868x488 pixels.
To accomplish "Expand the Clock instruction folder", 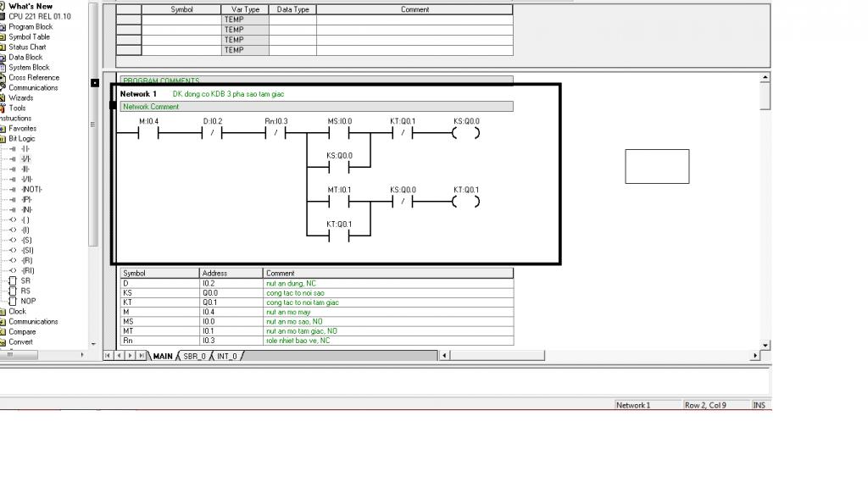I will (x=17, y=311).
